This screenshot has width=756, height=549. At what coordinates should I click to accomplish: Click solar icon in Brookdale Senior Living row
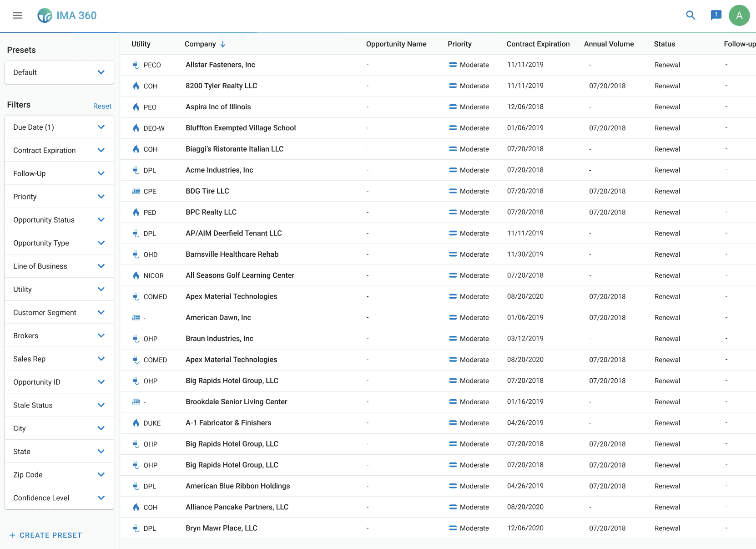pos(136,402)
